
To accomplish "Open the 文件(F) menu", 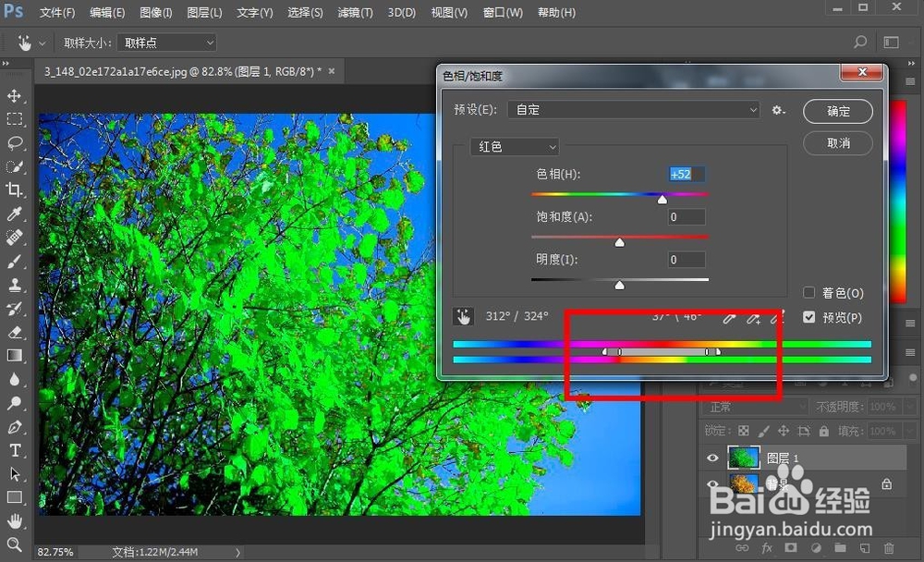I will pos(57,12).
